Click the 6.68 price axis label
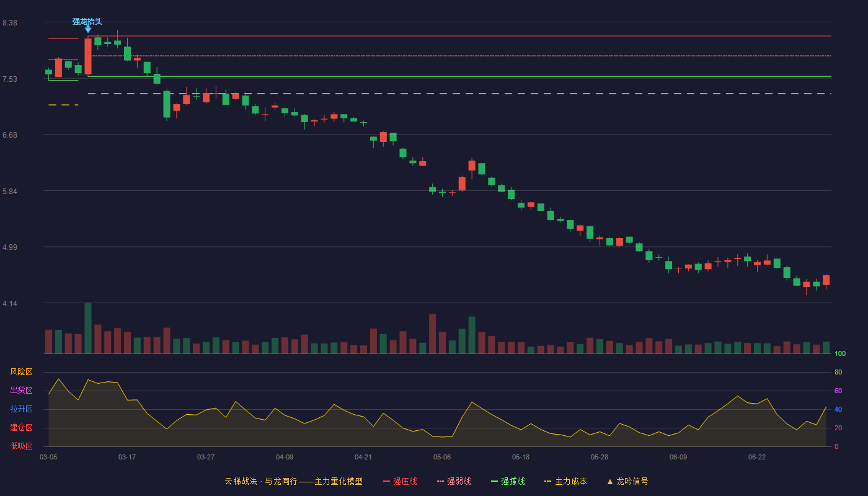The height and width of the screenshot is (496, 868). 10,135
